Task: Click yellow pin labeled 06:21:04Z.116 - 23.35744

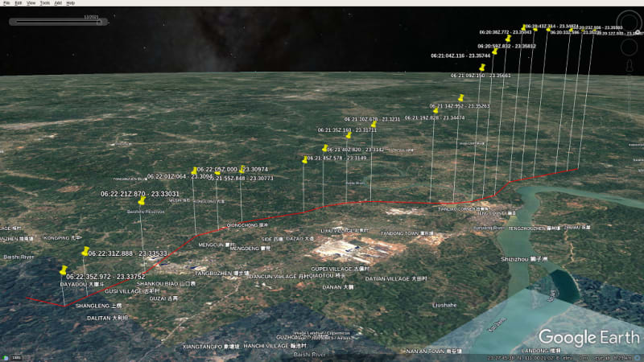Action: pos(495,51)
